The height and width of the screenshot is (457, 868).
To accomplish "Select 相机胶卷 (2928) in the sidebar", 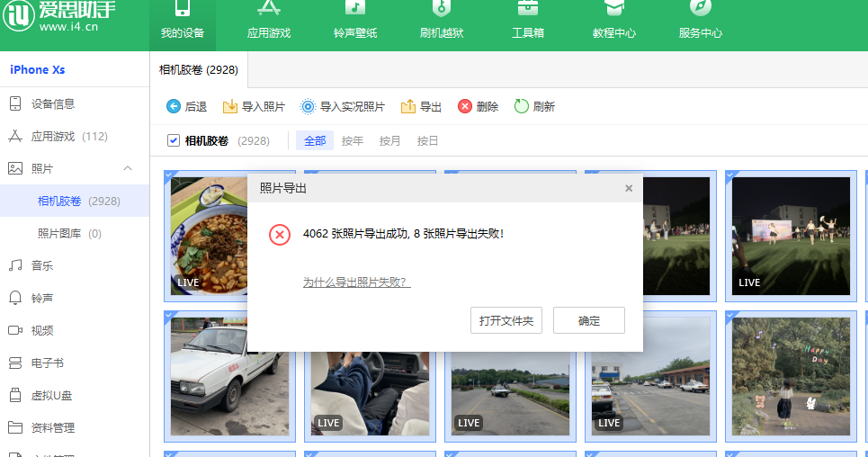I will (75, 202).
